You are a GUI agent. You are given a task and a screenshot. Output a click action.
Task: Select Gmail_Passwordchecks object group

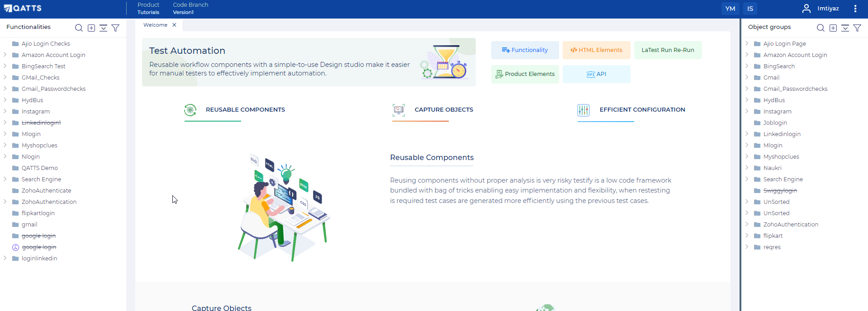coord(795,89)
